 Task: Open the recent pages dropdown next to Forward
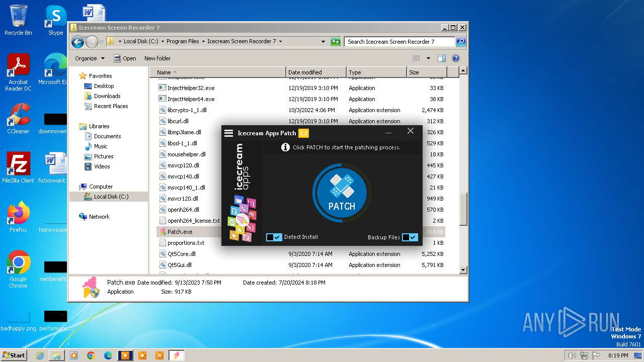[102, 42]
